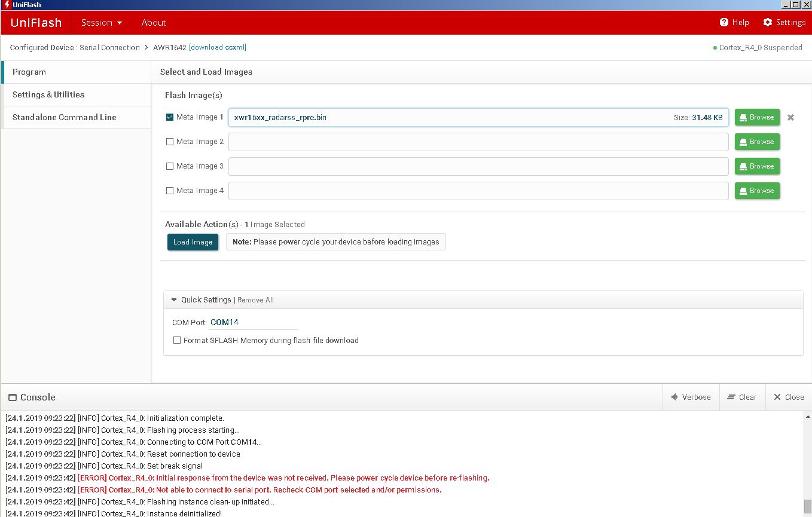The image size is (812, 517).
Task: Close the Console panel
Action: click(x=789, y=397)
